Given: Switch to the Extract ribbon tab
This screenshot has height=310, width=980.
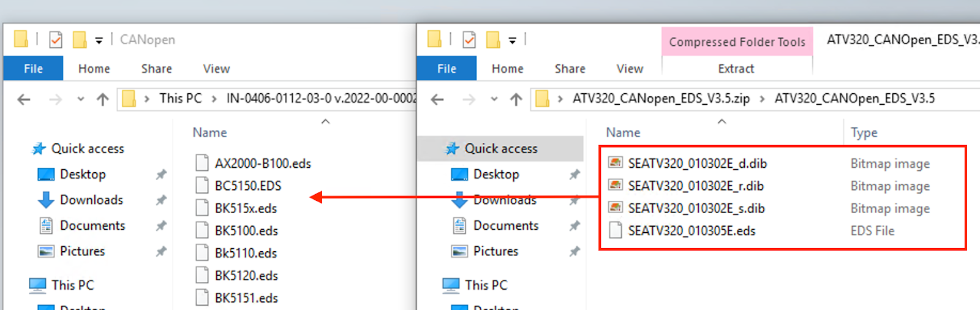Looking at the screenshot, I should (x=736, y=69).
